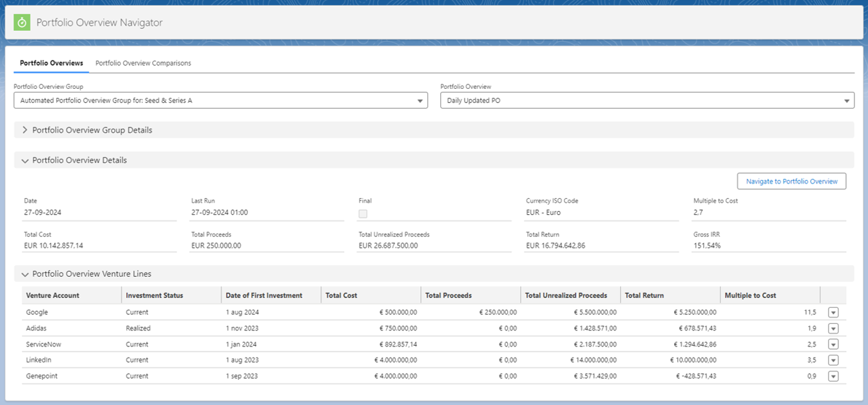Open row actions menu for Genepoint

(833, 377)
